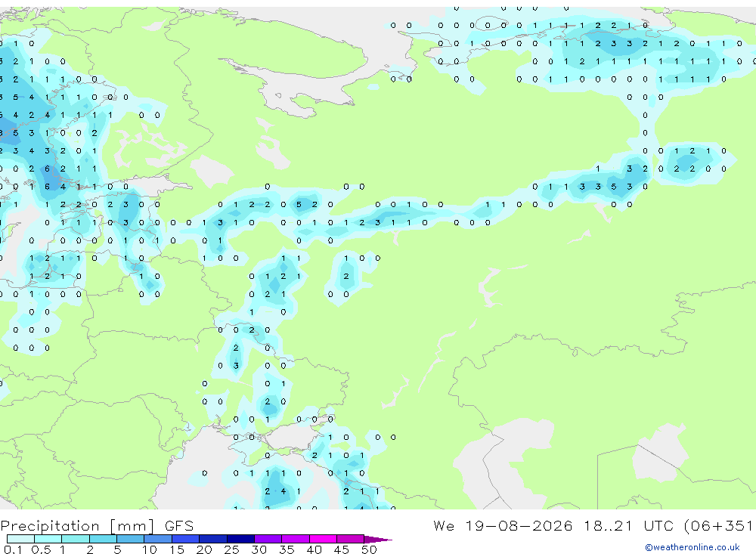Click the '(06+351' forecast run text
Image resolution: width=756 pixels, height=554 pixels.
pos(719,526)
